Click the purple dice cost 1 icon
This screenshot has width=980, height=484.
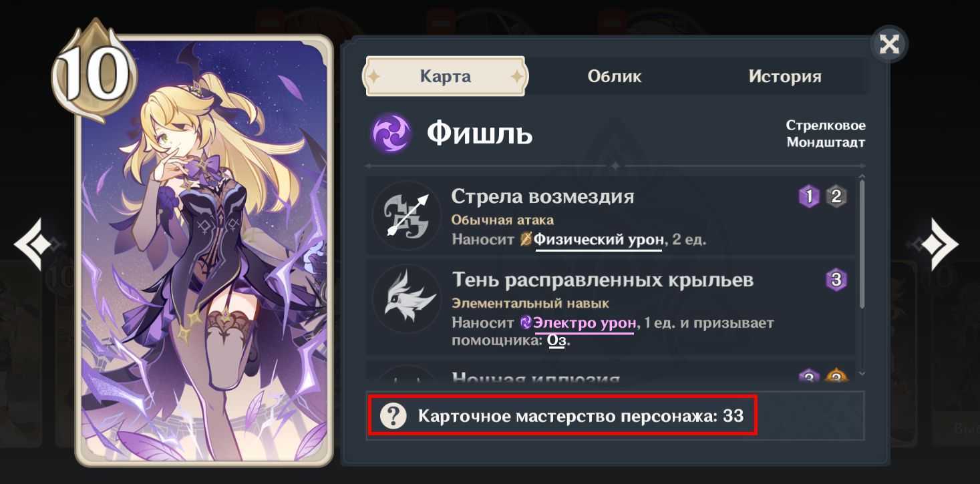coord(809,196)
